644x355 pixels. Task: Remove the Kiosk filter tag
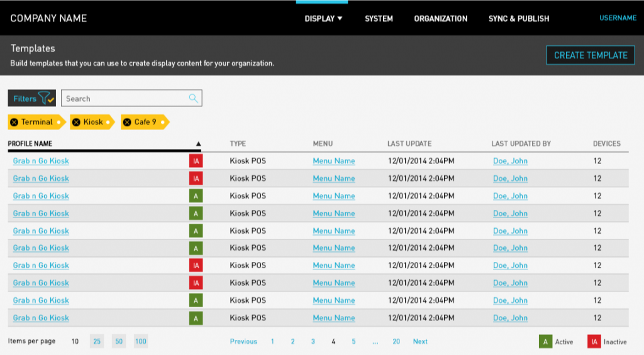pyautogui.click(x=77, y=122)
